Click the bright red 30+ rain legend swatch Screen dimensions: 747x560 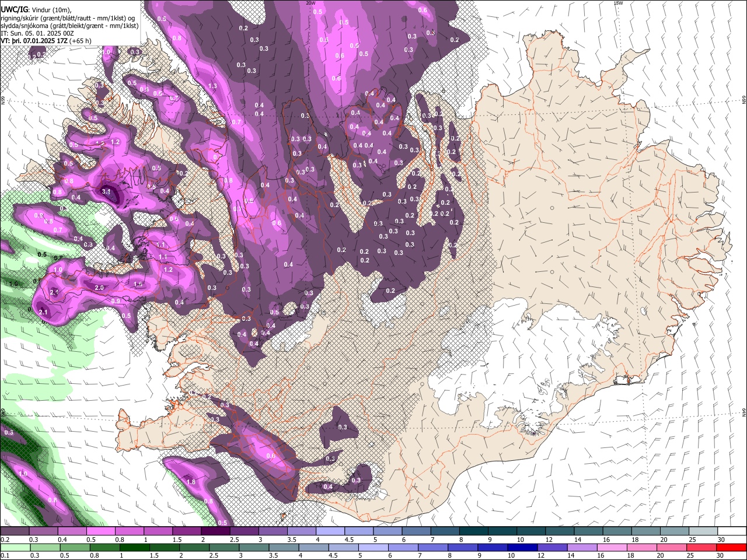point(731,548)
